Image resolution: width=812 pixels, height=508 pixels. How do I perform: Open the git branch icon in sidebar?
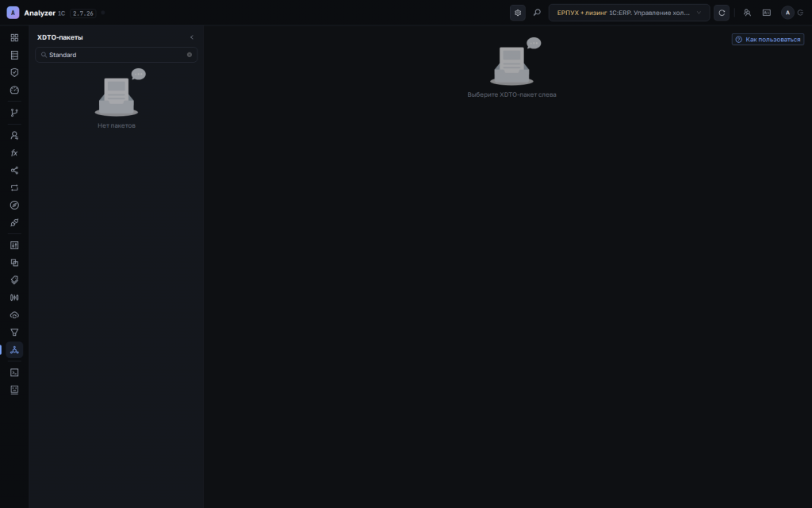pos(14,113)
